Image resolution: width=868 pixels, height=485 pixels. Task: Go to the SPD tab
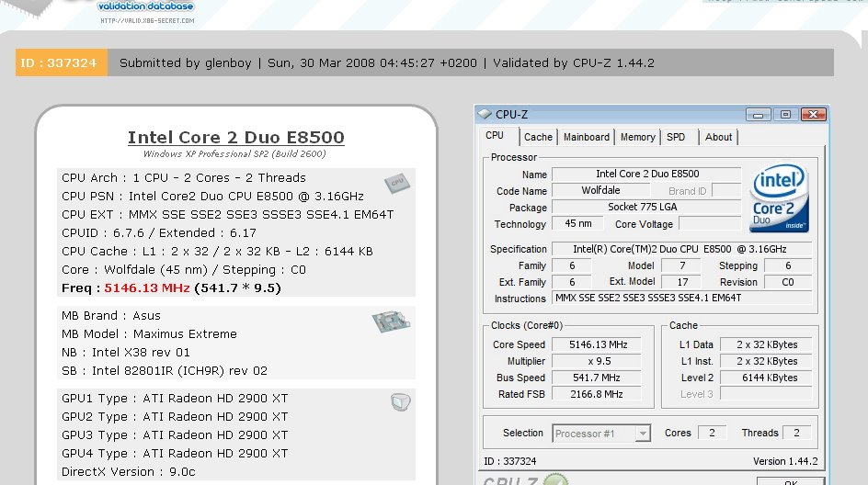[x=676, y=137]
